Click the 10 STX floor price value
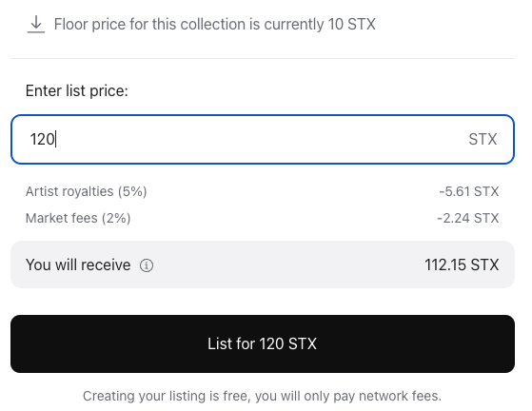 coord(351,25)
